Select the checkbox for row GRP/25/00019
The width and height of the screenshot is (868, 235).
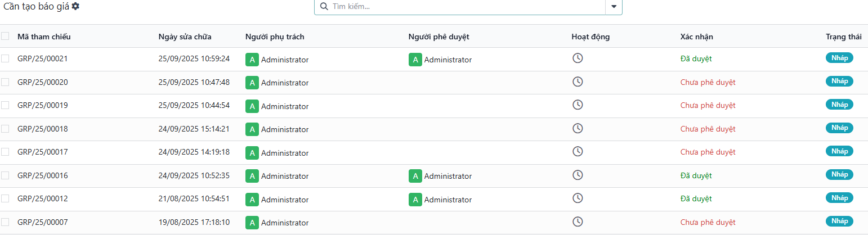5,105
